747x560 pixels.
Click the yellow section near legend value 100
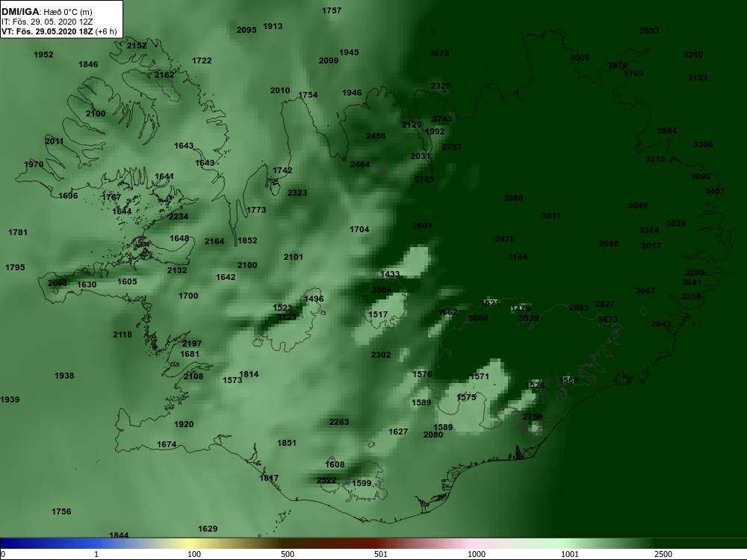(190, 544)
